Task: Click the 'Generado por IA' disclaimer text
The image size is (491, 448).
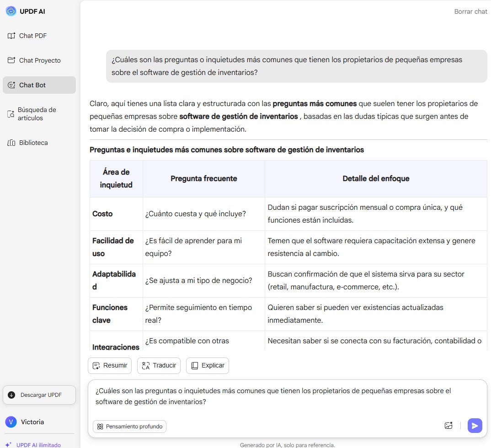Action: (x=287, y=445)
